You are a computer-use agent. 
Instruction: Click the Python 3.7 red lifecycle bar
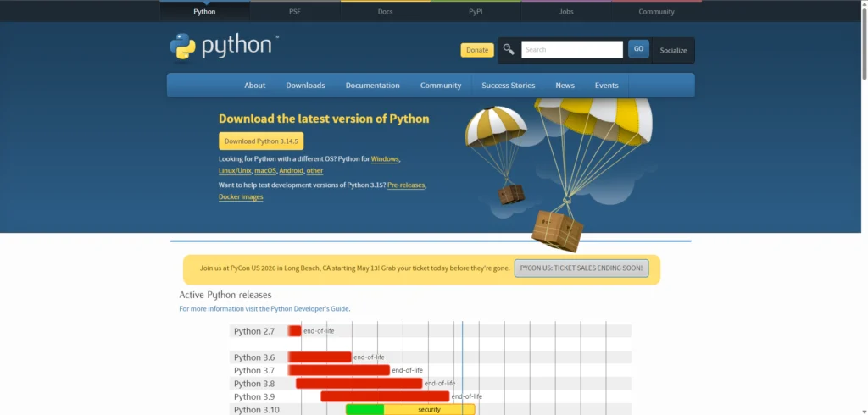338,370
